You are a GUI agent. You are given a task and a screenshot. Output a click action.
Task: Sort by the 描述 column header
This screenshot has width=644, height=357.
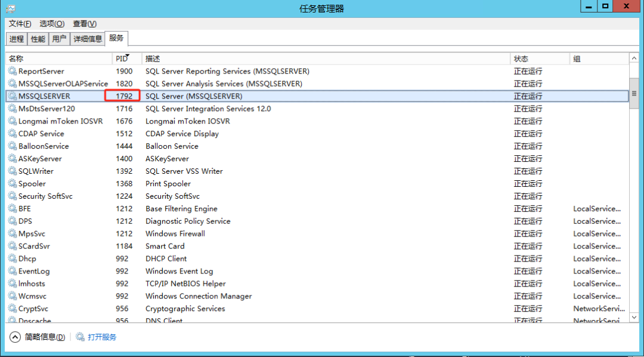coord(326,59)
